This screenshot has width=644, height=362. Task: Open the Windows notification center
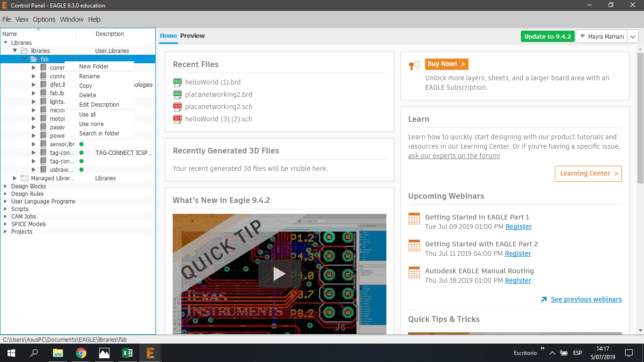tap(629, 353)
